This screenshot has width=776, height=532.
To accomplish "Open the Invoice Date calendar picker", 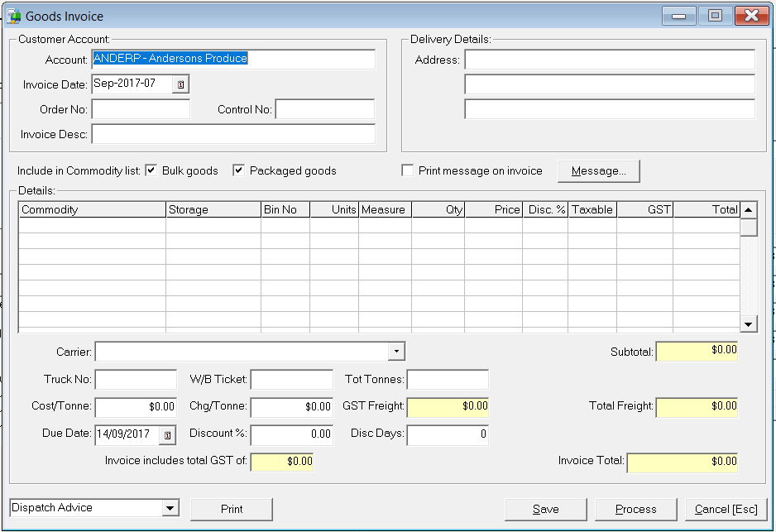I will coord(180,84).
